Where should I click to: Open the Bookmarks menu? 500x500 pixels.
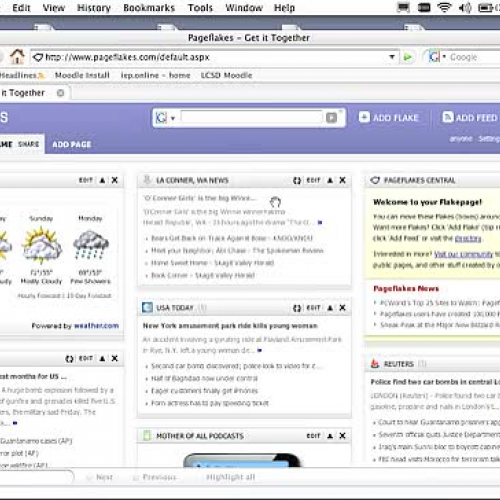(x=149, y=8)
